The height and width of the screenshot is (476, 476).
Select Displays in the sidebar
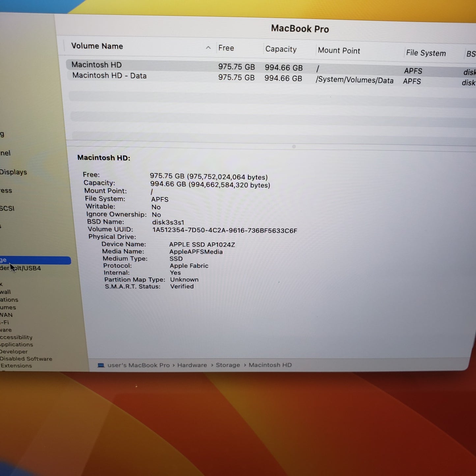pos(13,172)
